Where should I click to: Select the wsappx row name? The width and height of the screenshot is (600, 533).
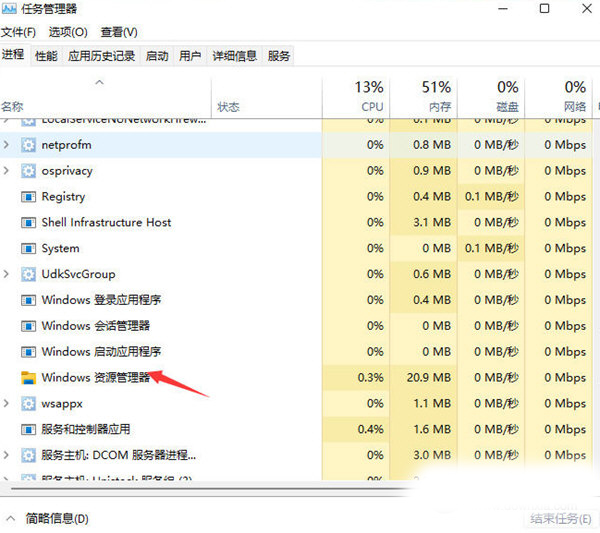[x=62, y=404]
